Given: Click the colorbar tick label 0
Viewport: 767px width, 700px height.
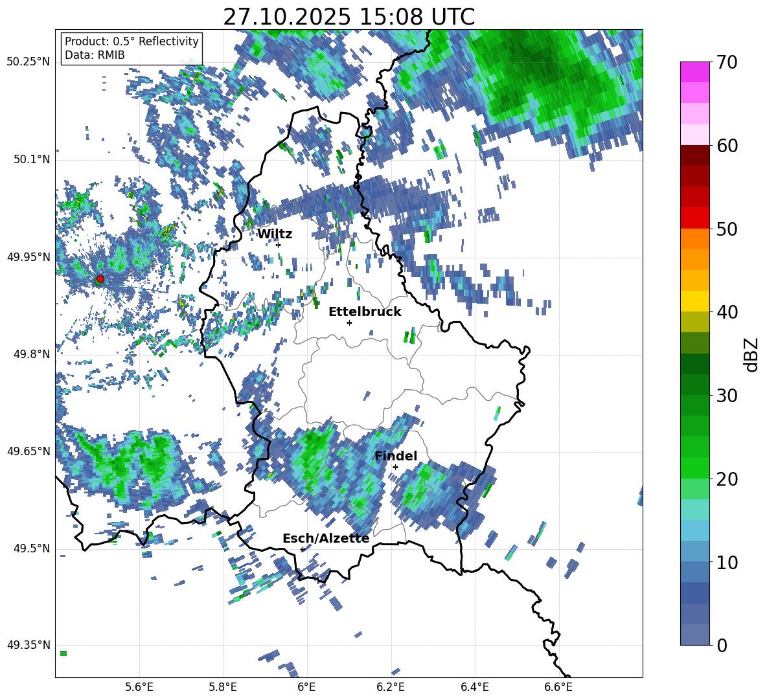Looking at the screenshot, I should [x=722, y=645].
